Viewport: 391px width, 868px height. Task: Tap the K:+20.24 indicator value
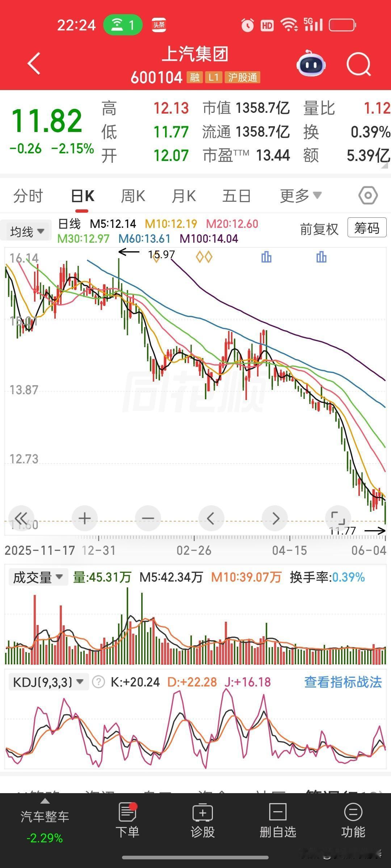tap(135, 682)
